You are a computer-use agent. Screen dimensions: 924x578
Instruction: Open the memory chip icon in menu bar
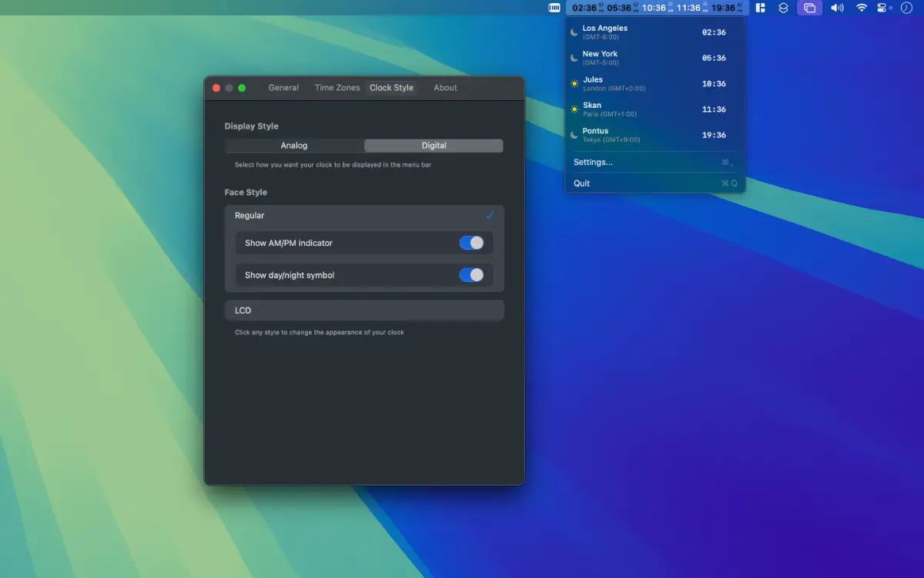[x=554, y=8]
